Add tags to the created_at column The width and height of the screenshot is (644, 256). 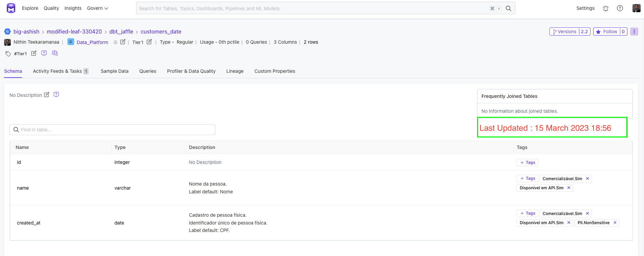click(528, 213)
